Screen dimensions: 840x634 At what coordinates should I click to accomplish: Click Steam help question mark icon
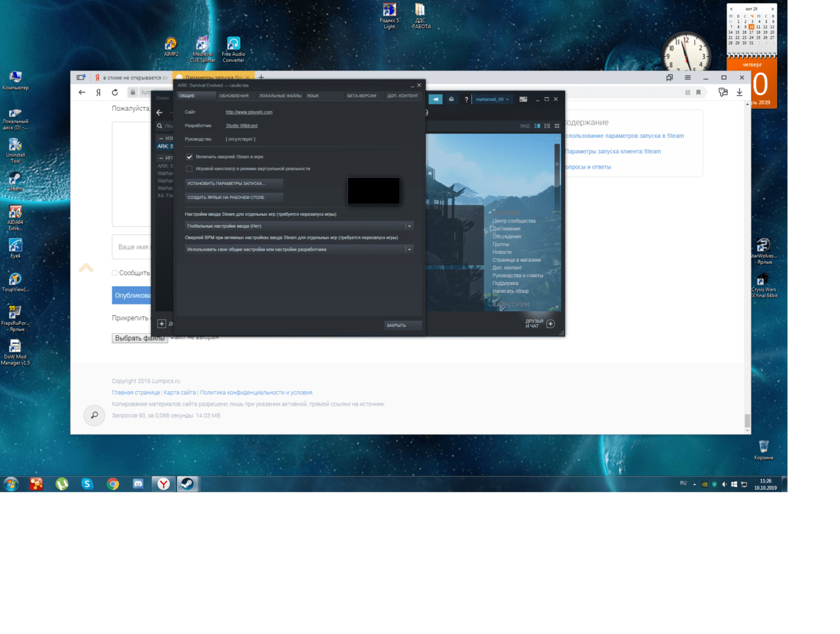point(467,99)
